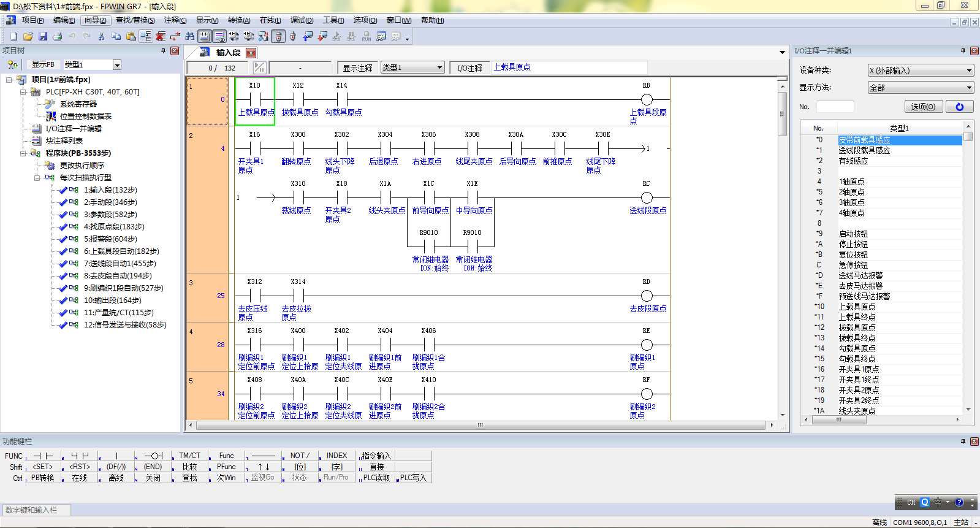Click the Print toolbar icon
Screen dimensions: 980x528
(x=58, y=37)
